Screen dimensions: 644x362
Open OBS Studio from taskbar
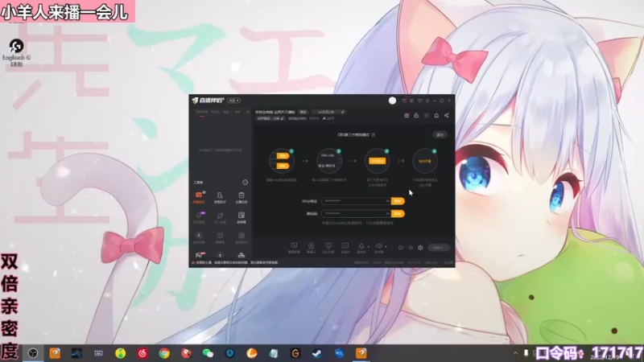(33, 353)
